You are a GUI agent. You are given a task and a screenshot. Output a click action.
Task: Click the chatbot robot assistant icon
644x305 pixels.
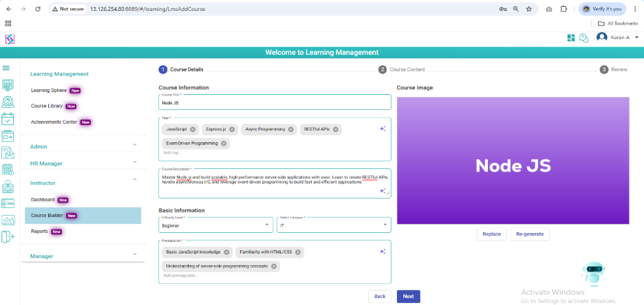pos(592,274)
